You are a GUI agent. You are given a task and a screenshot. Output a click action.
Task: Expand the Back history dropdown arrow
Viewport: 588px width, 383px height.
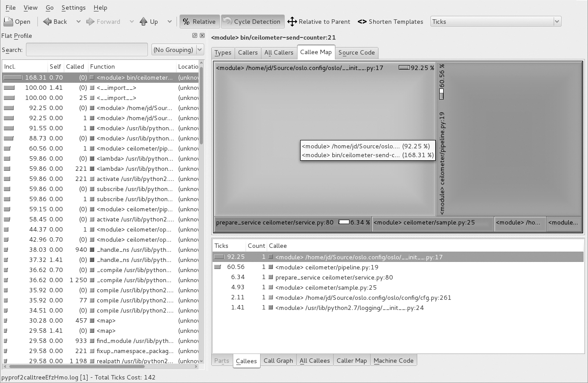[78, 22]
